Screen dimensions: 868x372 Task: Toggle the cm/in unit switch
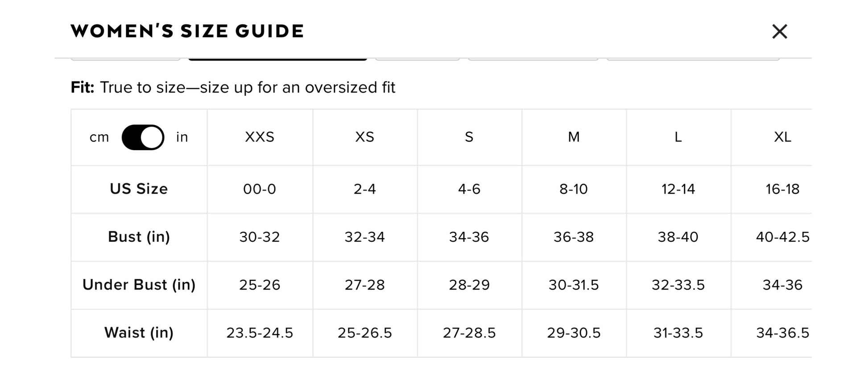[143, 137]
